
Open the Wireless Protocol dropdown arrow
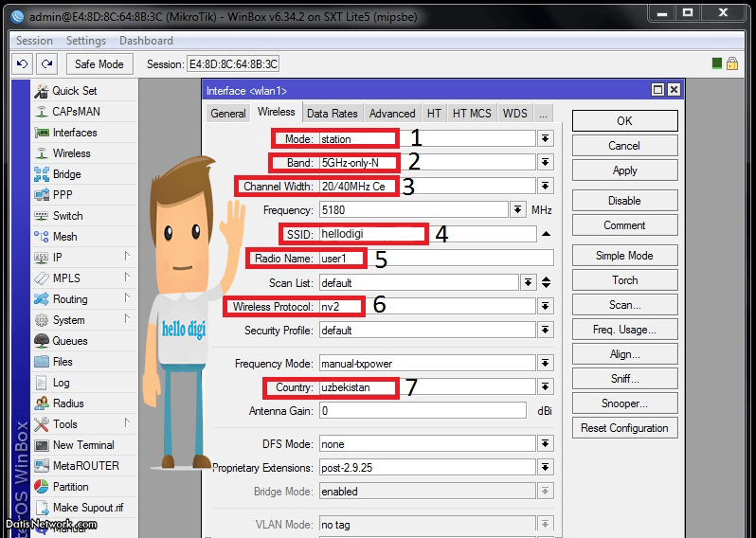(545, 306)
